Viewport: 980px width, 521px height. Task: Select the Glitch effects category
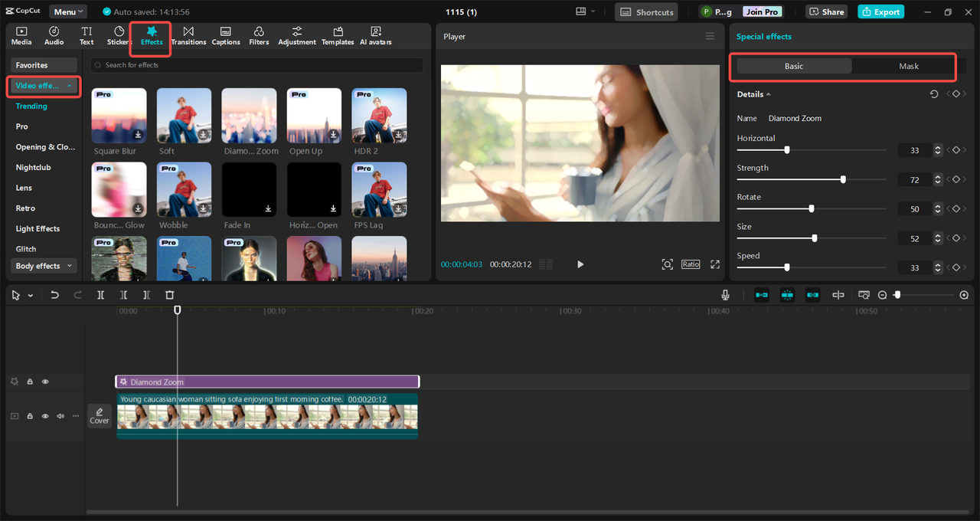26,249
